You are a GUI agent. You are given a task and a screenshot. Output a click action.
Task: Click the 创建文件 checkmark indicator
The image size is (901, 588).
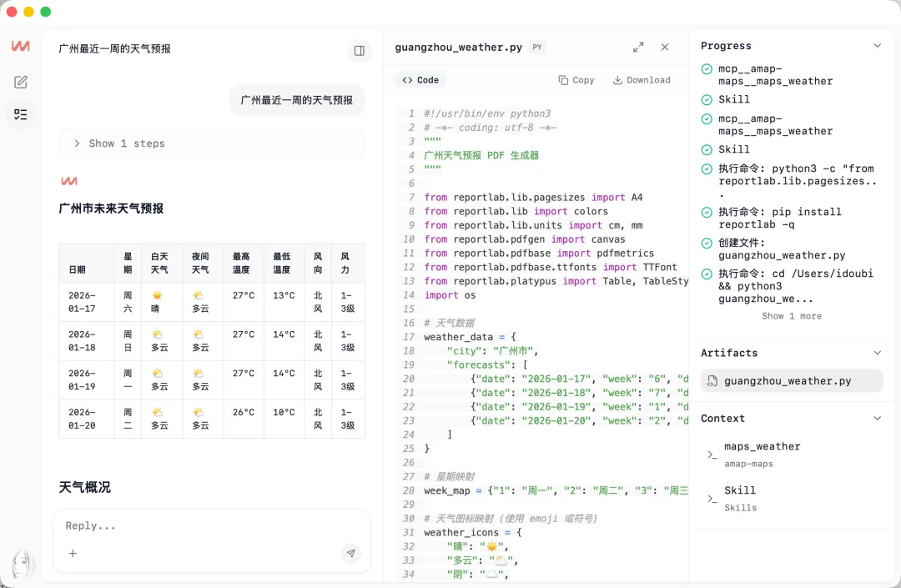707,243
